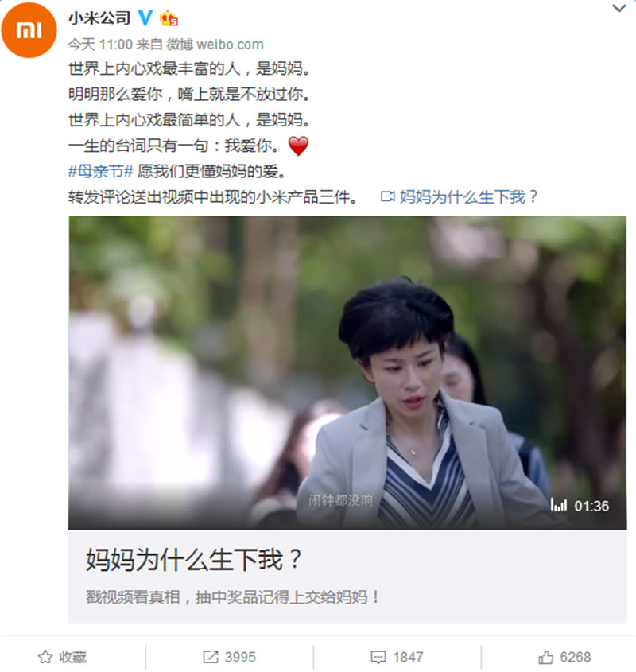Open the comments via speech bubble icon

[x=378, y=657]
